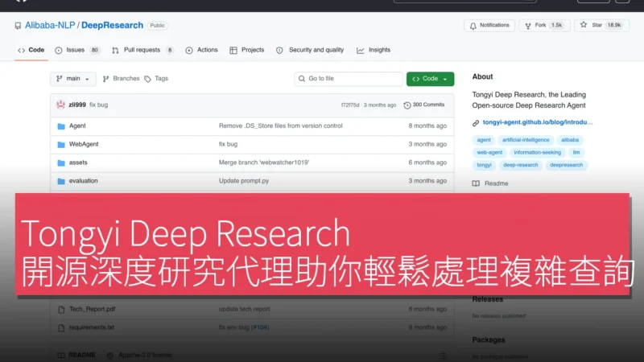The image size is (644, 362).
Task: Open the 'Merge branch webwatcher1019' commit message
Action: click(x=264, y=162)
